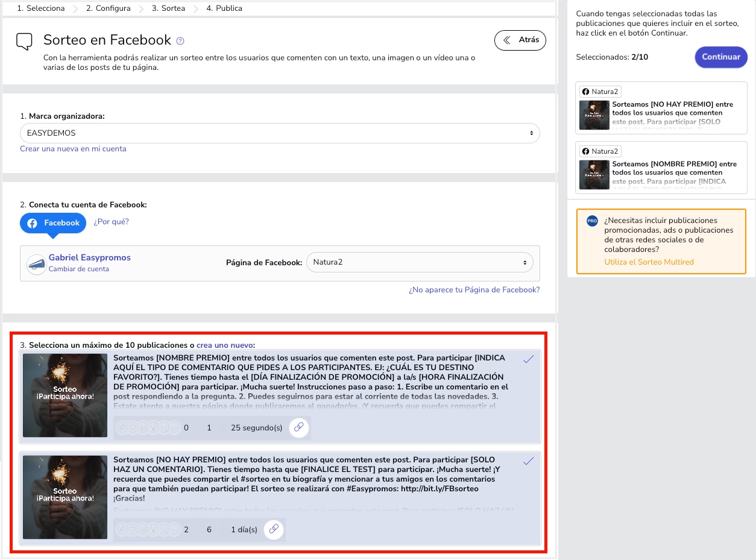Click the Sorteo en Facebook heading
Viewport: 756px width, 560px height.
click(107, 40)
